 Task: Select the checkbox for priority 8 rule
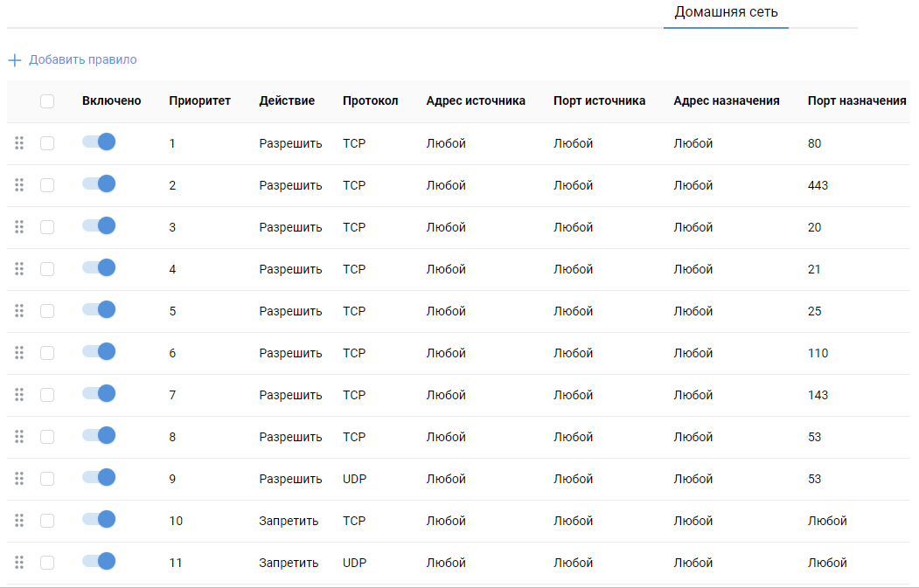47,437
